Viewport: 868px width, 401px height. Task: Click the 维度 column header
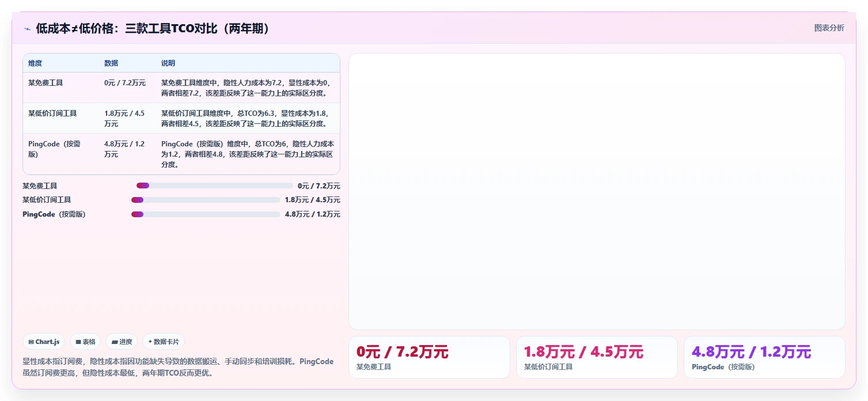[35, 63]
